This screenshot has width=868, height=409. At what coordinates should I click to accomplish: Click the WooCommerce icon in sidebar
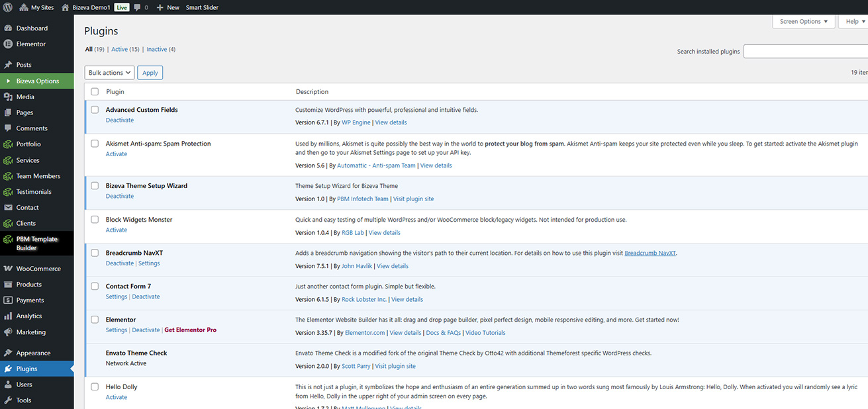[8, 269]
